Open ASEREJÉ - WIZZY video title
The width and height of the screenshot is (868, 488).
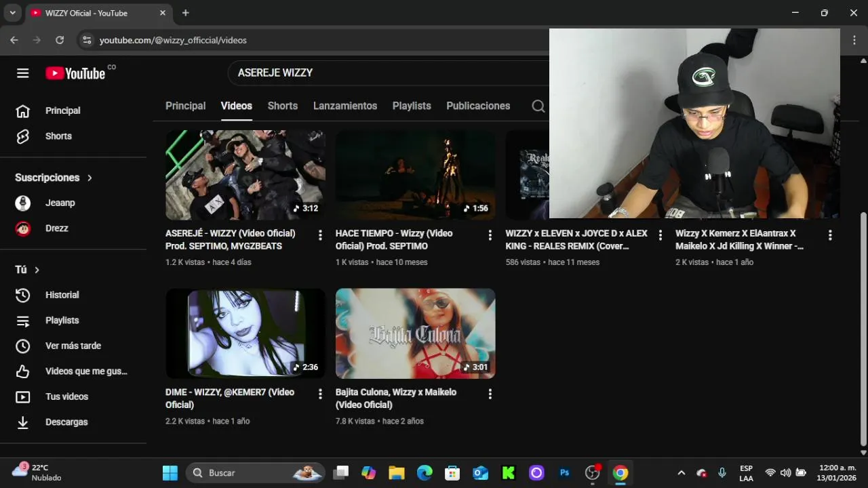coord(231,239)
